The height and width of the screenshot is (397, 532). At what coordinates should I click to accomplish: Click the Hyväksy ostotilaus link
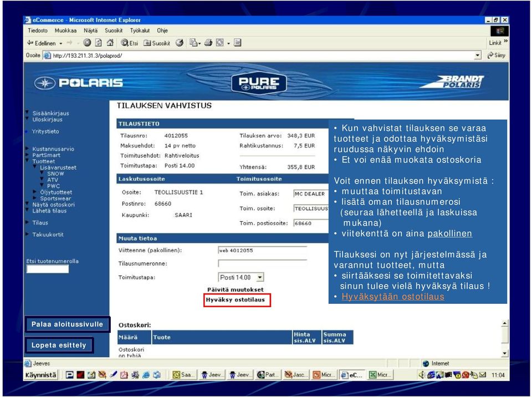(x=235, y=300)
